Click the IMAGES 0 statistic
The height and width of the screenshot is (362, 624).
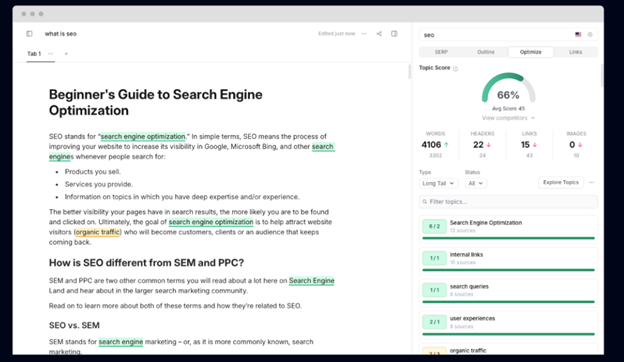click(576, 144)
